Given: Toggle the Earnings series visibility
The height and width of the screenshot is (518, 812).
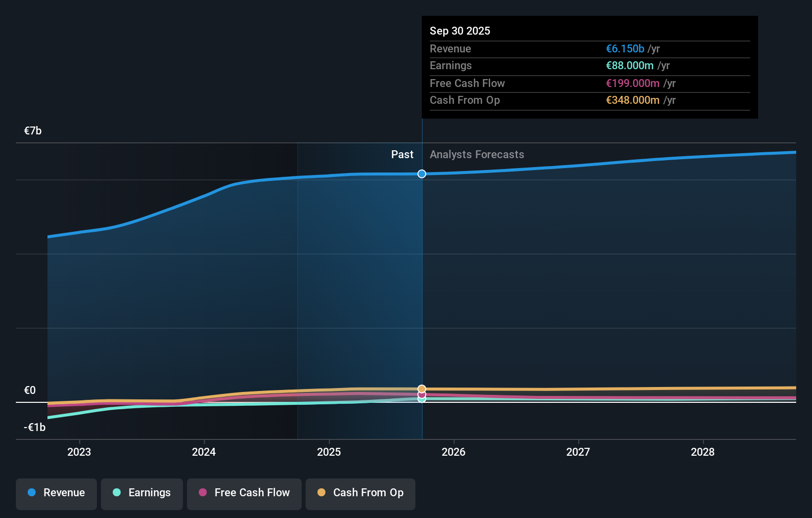Looking at the screenshot, I should pos(142,493).
